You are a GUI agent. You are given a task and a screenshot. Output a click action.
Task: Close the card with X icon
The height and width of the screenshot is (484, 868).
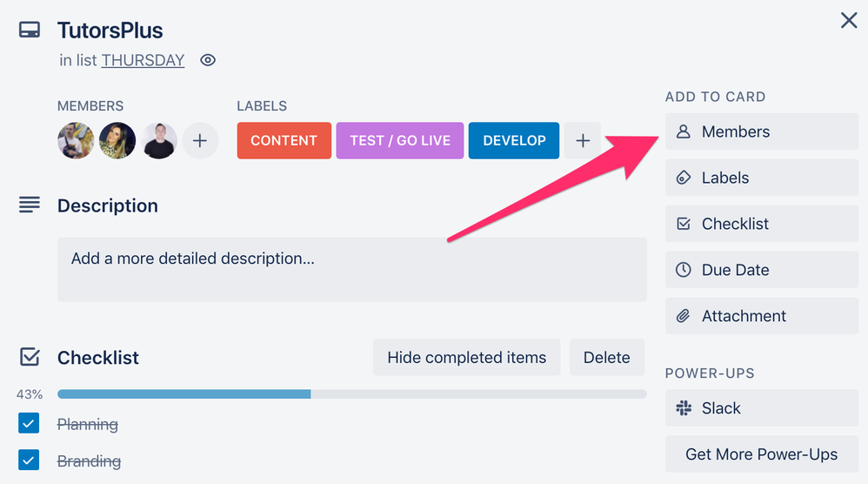click(x=849, y=21)
